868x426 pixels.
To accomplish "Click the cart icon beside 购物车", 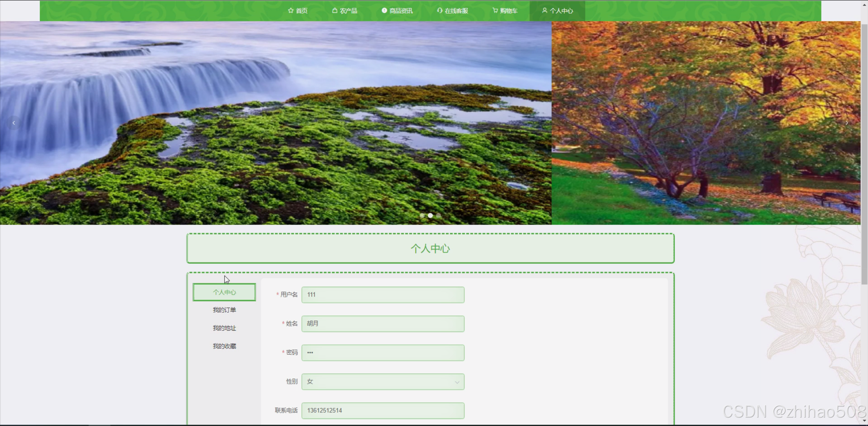I will click(x=495, y=11).
